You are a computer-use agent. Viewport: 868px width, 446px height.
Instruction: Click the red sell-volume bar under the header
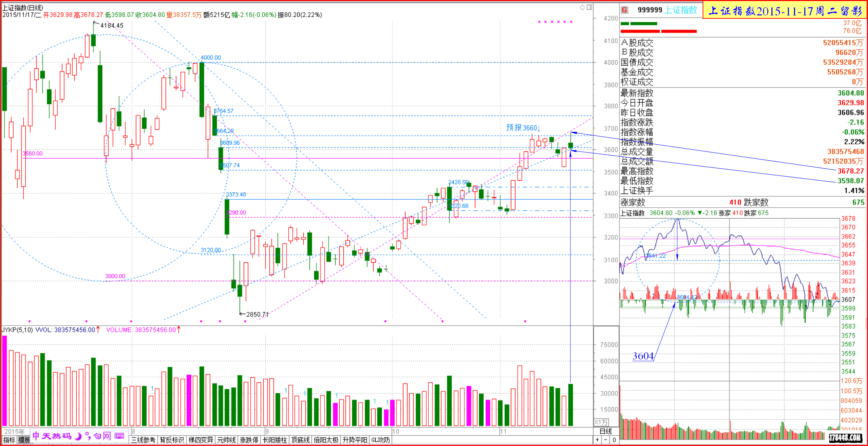pyautogui.click(x=658, y=31)
